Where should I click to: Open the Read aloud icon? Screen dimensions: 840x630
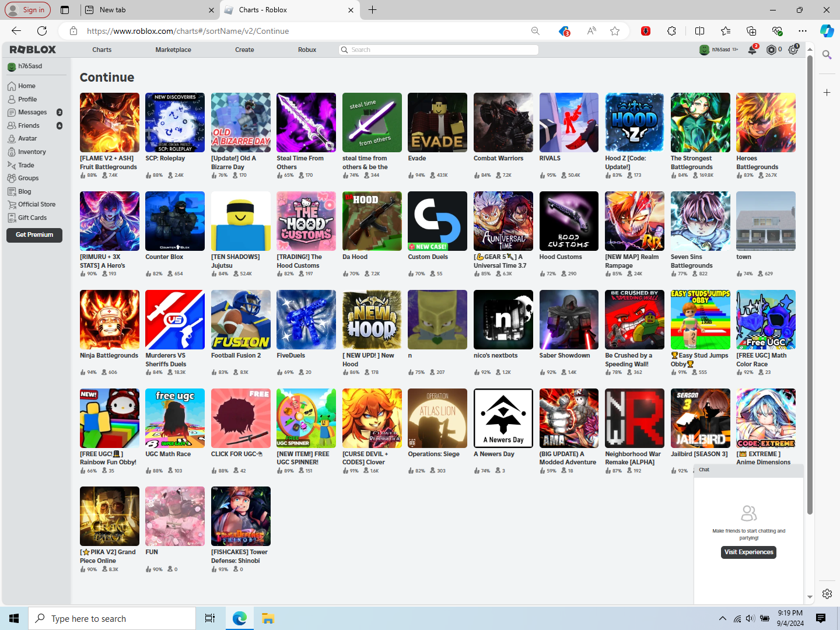click(591, 31)
